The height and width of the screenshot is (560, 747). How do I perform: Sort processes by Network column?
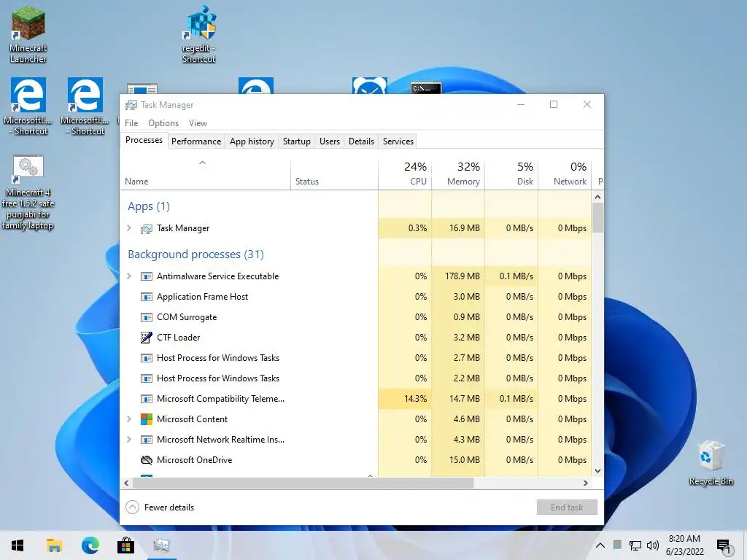pyautogui.click(x=565, y=174)
